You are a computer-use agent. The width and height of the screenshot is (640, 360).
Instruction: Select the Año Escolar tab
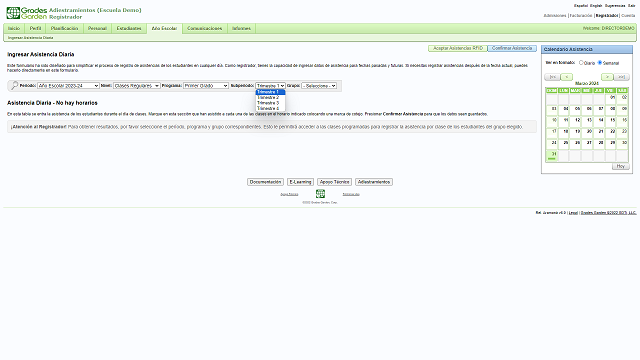click(x=164, y=29)
